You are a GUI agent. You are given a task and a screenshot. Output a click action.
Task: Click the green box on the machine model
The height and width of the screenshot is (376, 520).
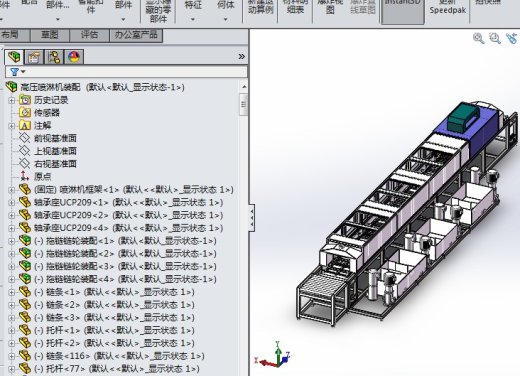pyautogui.click(x=463, y=117)
